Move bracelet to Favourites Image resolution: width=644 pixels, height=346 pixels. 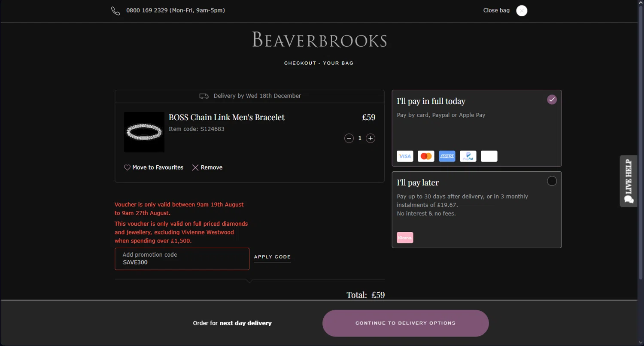tap(154, 167)
